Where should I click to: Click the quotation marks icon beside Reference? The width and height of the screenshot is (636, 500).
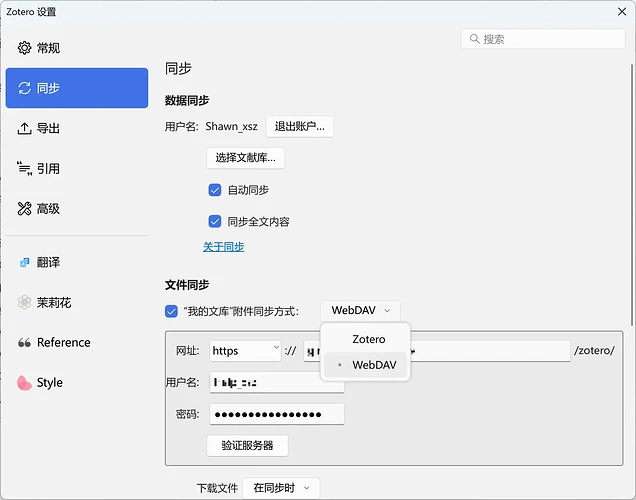tap(24, 343)
